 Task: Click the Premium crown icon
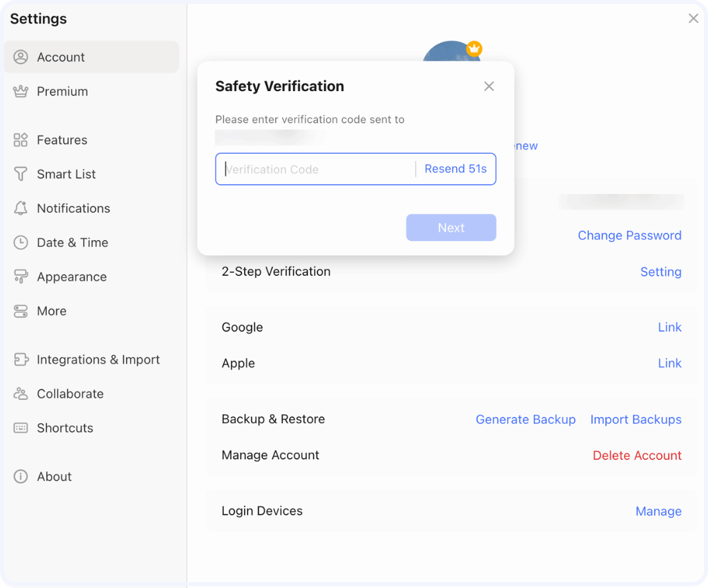point(21,92)
